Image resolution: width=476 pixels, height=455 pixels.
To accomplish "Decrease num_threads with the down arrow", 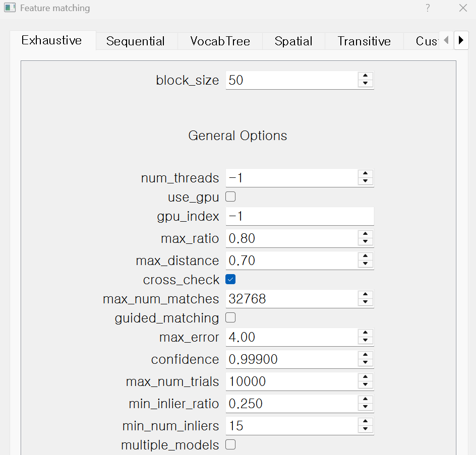I will pos(366,182).
